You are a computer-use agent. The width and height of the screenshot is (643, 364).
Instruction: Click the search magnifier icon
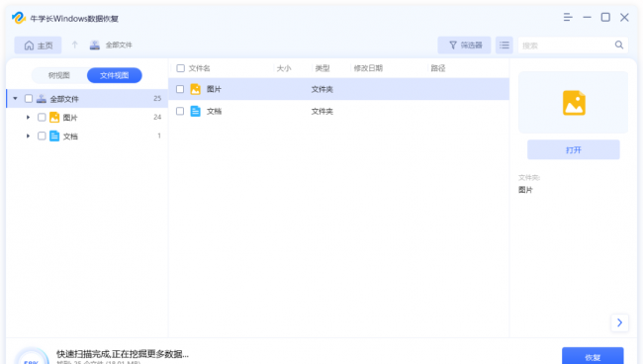[x=619, y=45]
